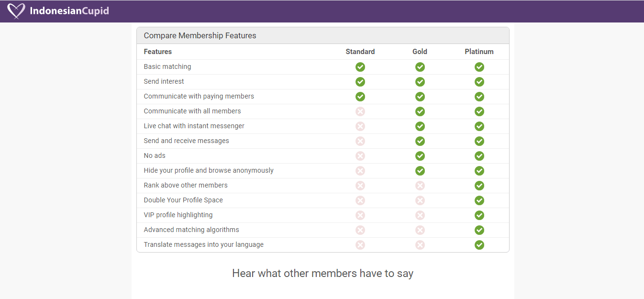Click Platinum checkmark for VIP profile highlighting
Screen dimensions: 644x299
479,215
